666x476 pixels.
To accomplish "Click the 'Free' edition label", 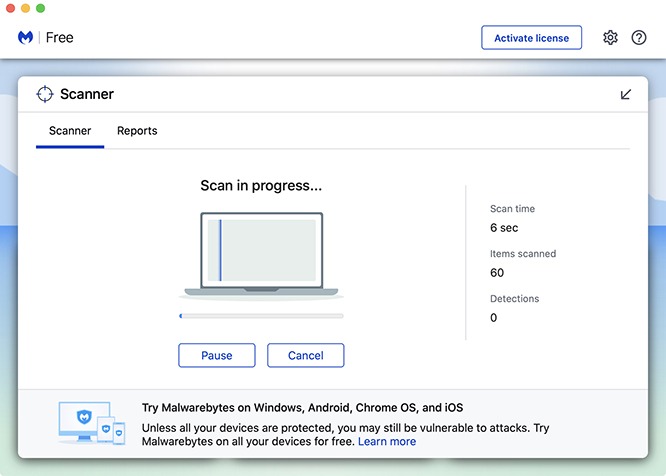I will click(x=59, y=37).
